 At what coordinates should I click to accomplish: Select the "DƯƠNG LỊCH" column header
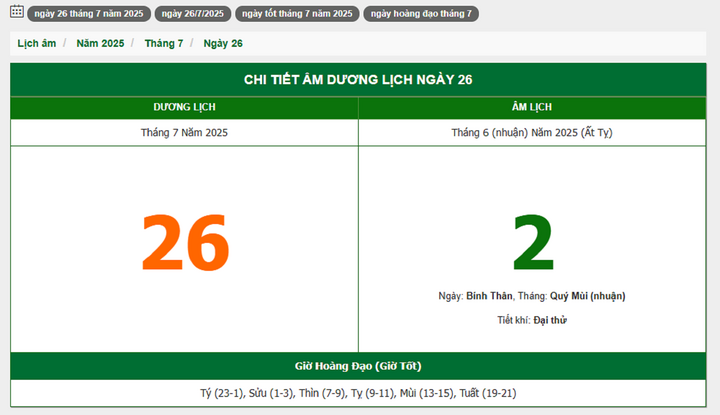[184, 107]
